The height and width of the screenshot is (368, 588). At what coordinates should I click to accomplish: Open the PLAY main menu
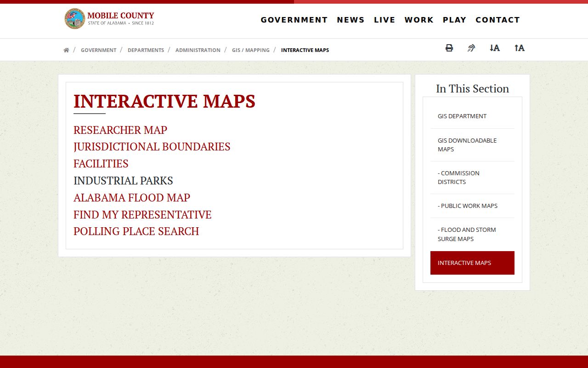click(454, 20)
